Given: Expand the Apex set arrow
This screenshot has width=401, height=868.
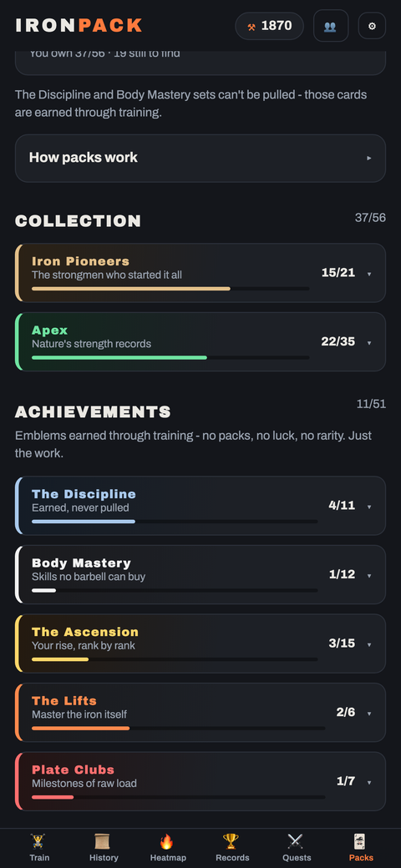Looking at the screenshot, I should (x=369, y=342).
